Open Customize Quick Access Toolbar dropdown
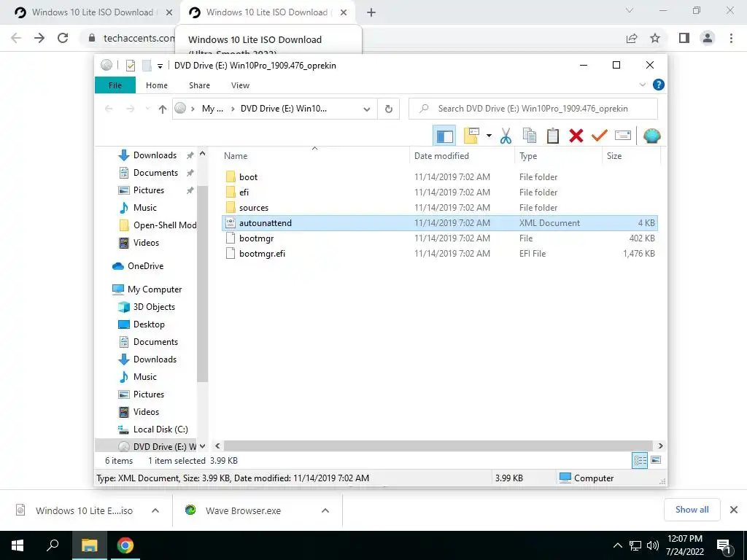This screenshot has width=747, height=560. click(x=160, y=66)
